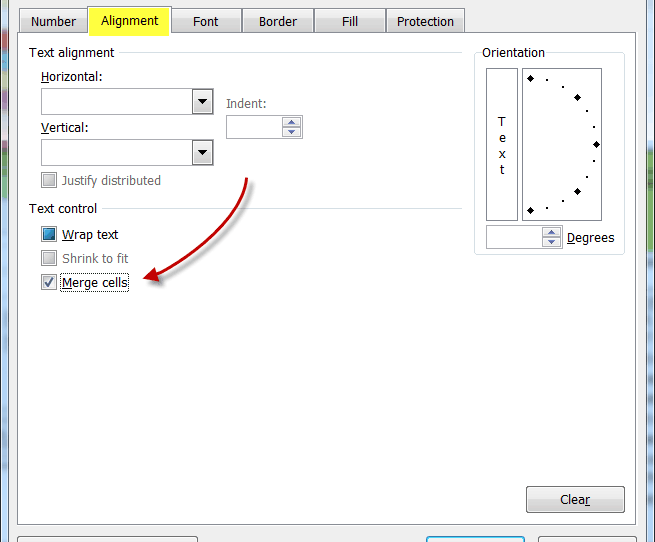
Task: Click the Indent number field
Action: tap(254, 127)
